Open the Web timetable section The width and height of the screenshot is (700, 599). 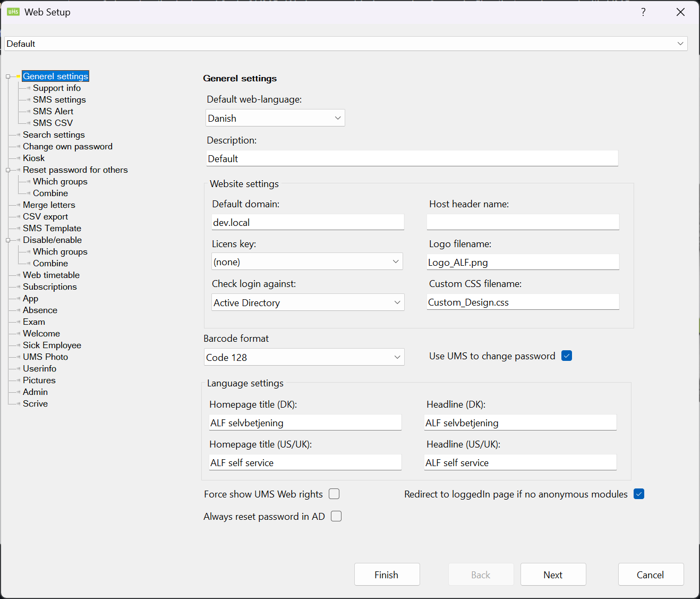point(51,275)
